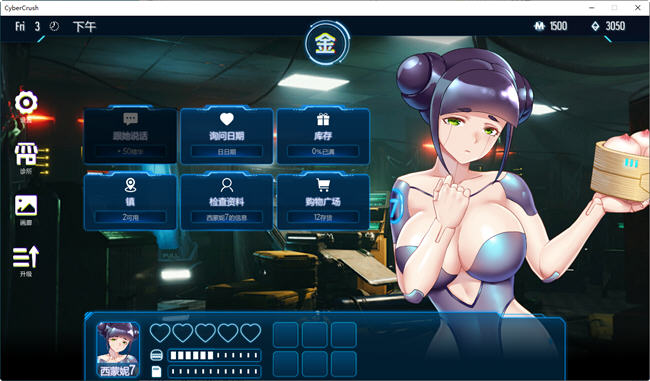Open the settings gear icon in the sidebar

click(x=26, y=102)
